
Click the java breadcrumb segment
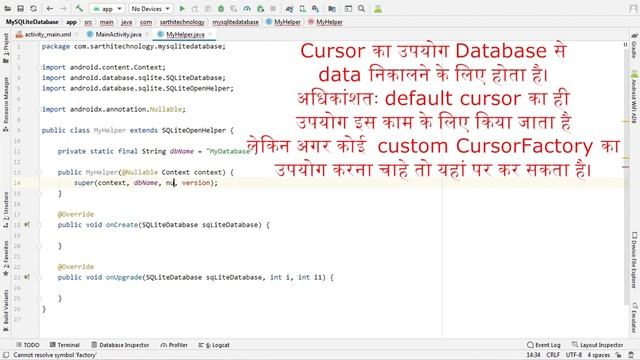click(127, 22)
